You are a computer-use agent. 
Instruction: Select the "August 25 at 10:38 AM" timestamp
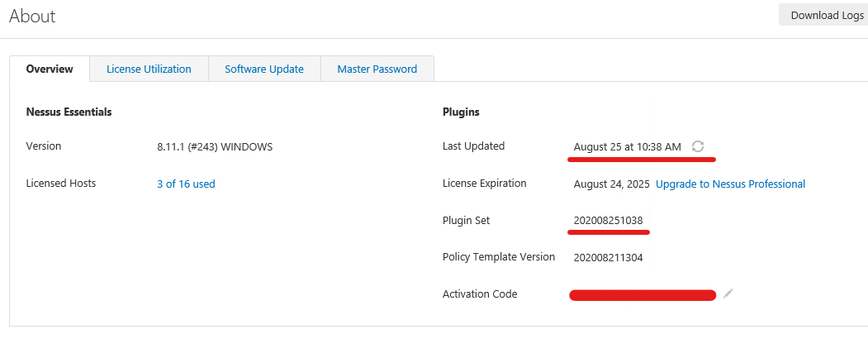tap(627, 147)
